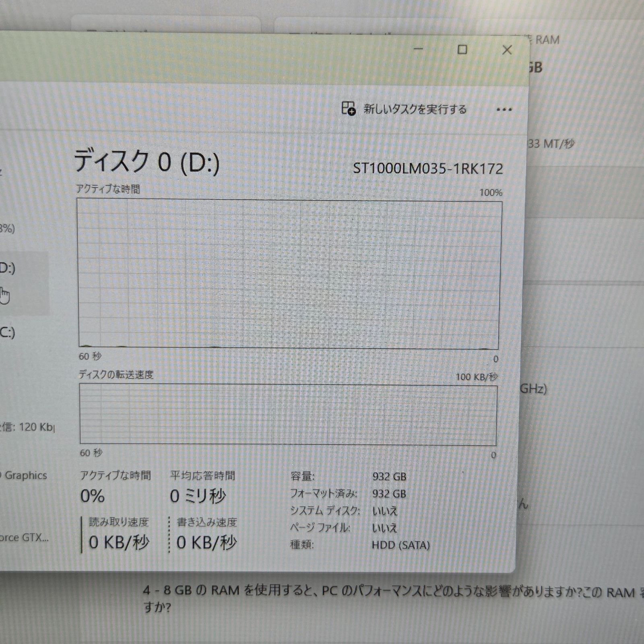Image resolution: width=644 pixels, height=644 pixels.
Task: Minimize the Task Manager window
Action: (x=419, y=49)
